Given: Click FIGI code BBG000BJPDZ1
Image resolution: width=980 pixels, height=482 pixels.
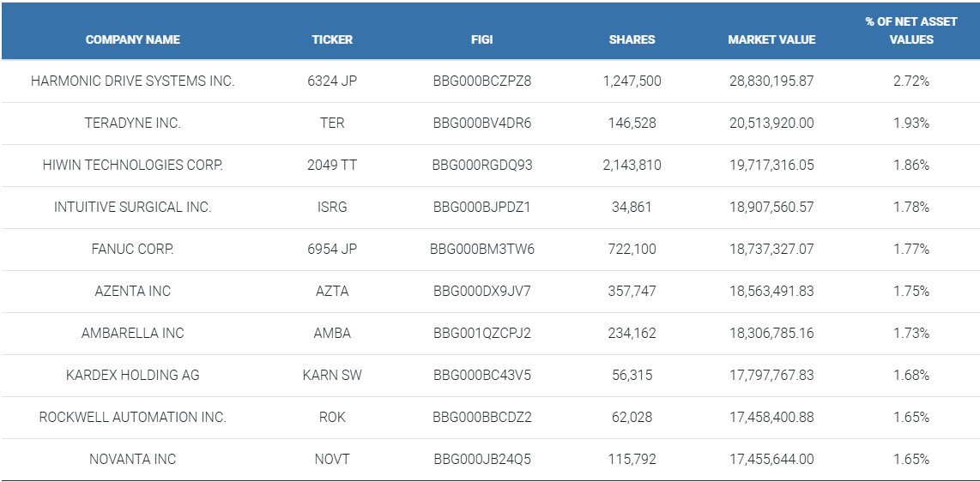Looking at the screenshot, I should (482, 207).
